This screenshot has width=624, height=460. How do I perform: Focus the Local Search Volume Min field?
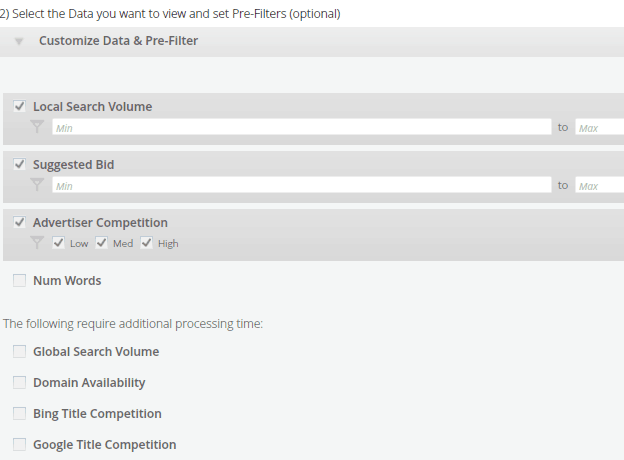302,127
